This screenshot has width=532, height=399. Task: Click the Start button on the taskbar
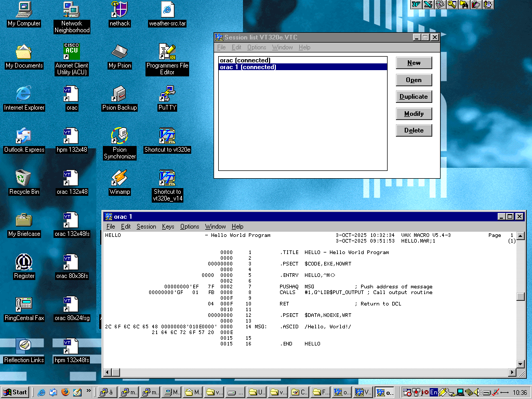(x=14, y=392)
